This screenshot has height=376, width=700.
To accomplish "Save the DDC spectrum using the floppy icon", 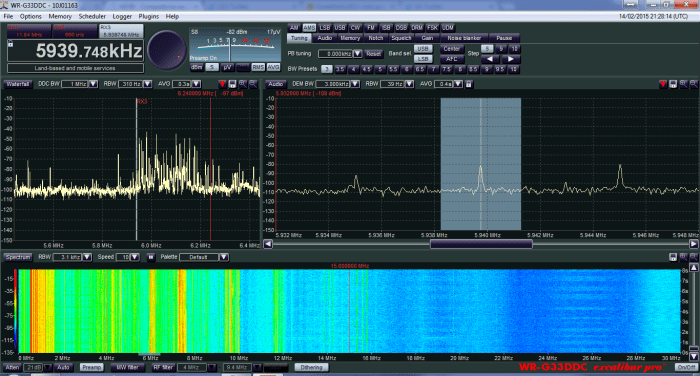I will (x=232, y=84).
